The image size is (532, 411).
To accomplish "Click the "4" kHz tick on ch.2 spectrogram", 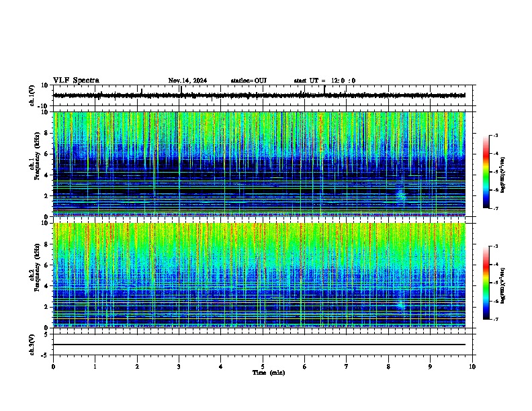I will tap(47, 286).
